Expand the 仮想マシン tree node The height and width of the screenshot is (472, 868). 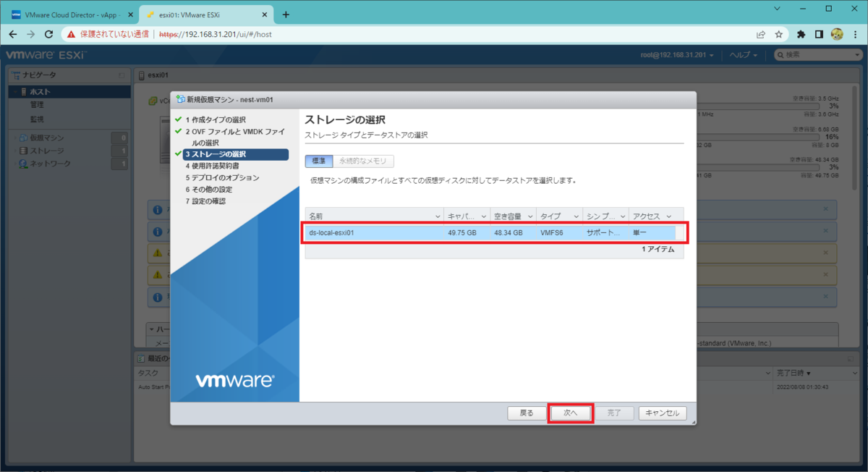[14, 138]
